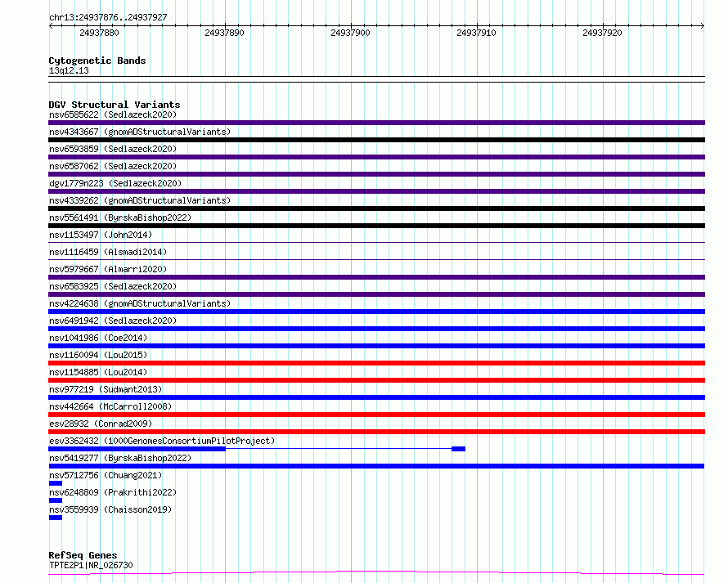Click the purple bar under nsv6585622

pyautogui.click(x=376, y=123)
